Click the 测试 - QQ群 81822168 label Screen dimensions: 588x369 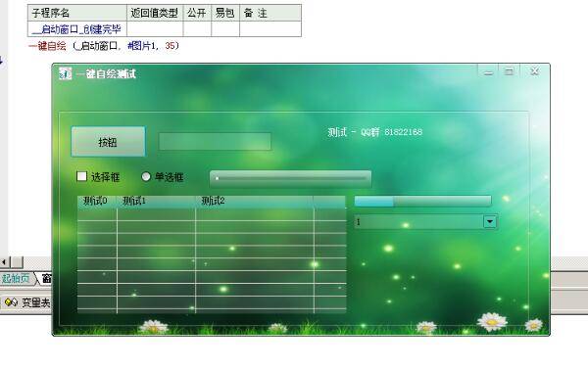tap(374, 132)
